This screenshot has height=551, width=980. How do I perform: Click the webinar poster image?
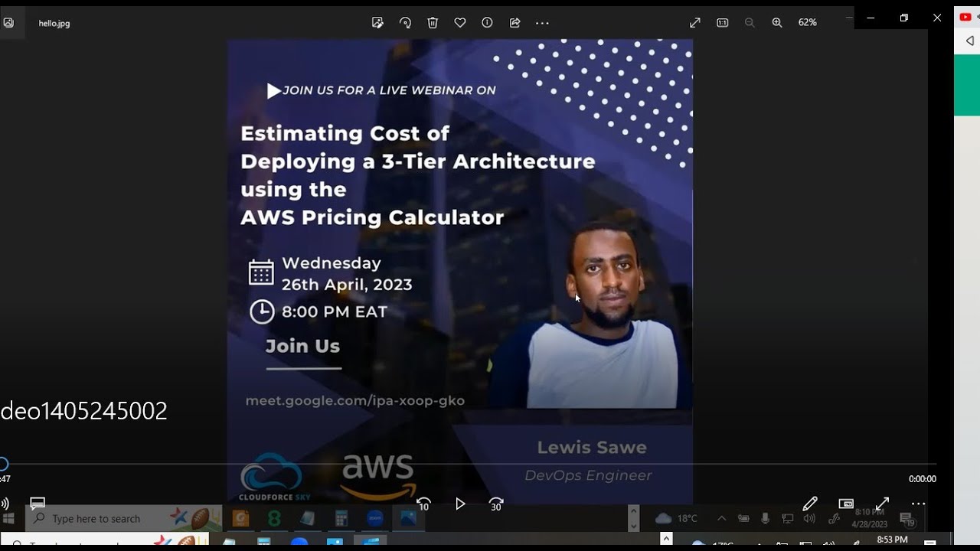[x=460, y=272]
